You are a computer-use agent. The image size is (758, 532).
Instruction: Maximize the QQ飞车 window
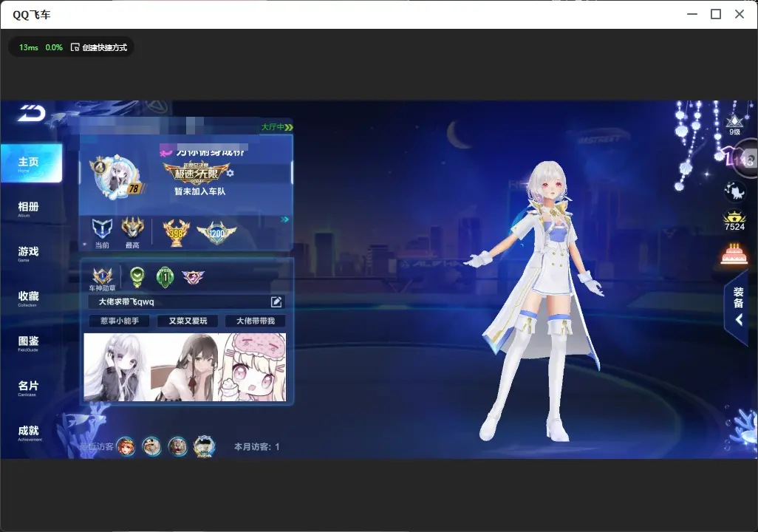pos(716,15)
